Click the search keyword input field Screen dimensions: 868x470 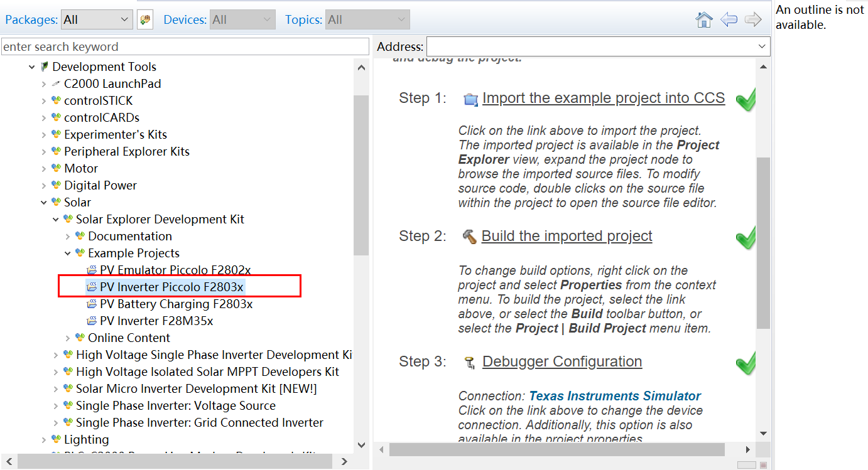pyautogui.click(x=185, y=46)
